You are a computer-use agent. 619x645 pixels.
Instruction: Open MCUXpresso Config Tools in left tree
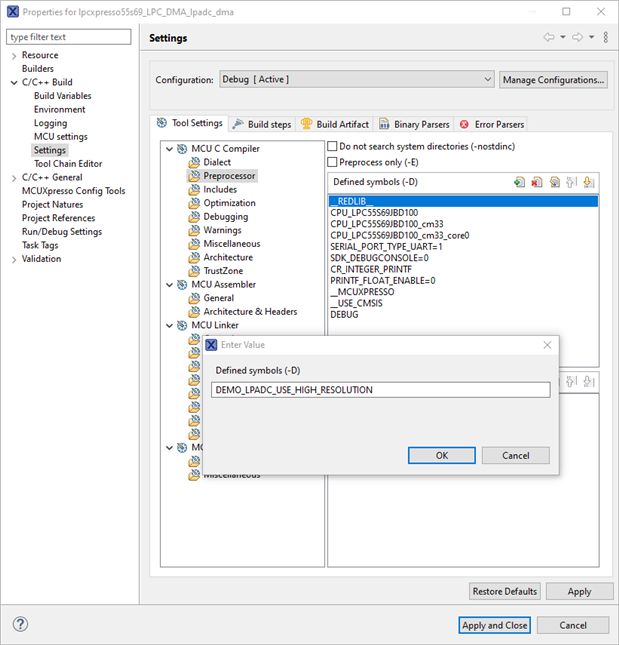(73, 191)
